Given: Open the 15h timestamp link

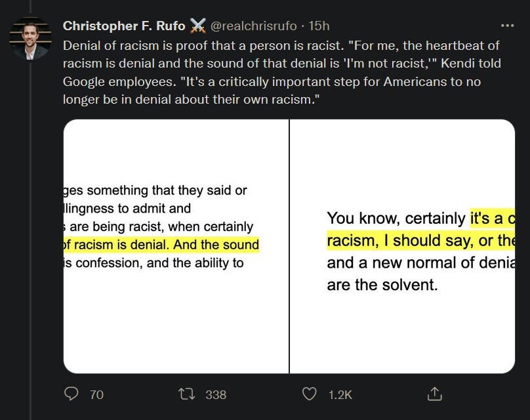Looking at the screenshot, I should point(319,26).
